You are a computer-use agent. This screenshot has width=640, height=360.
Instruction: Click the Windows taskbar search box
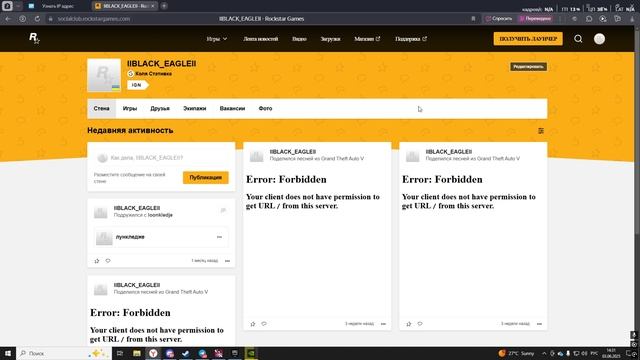click(x=64, y=353)
